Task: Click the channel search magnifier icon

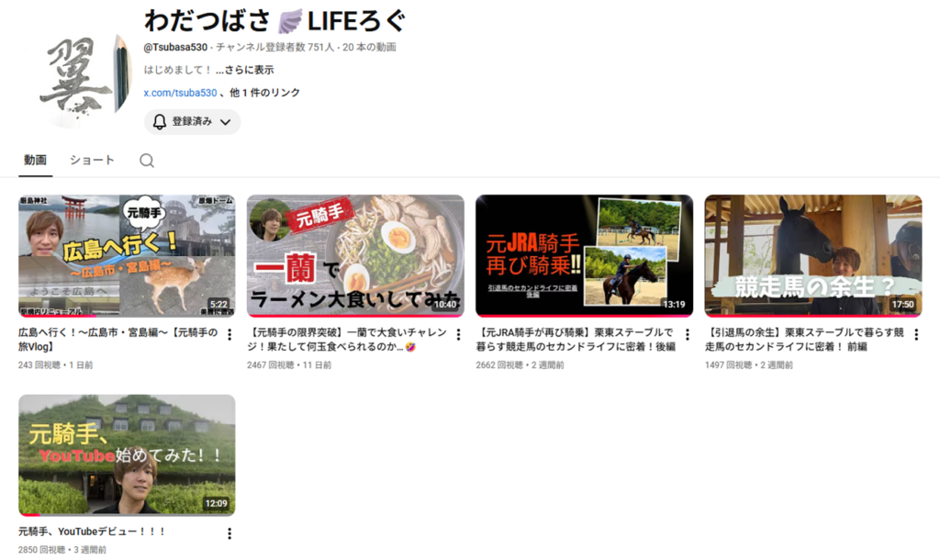Action: (x=147, y=161)
